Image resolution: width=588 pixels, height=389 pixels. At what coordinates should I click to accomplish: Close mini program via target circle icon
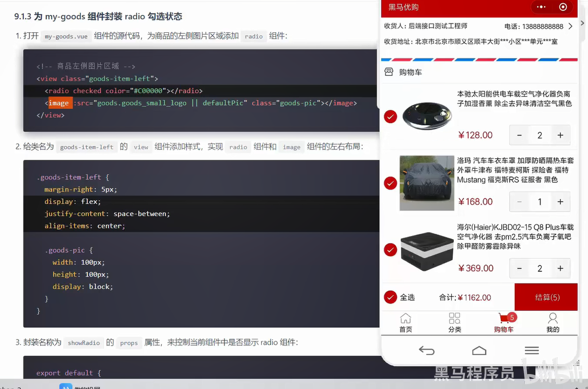[563, 7]
